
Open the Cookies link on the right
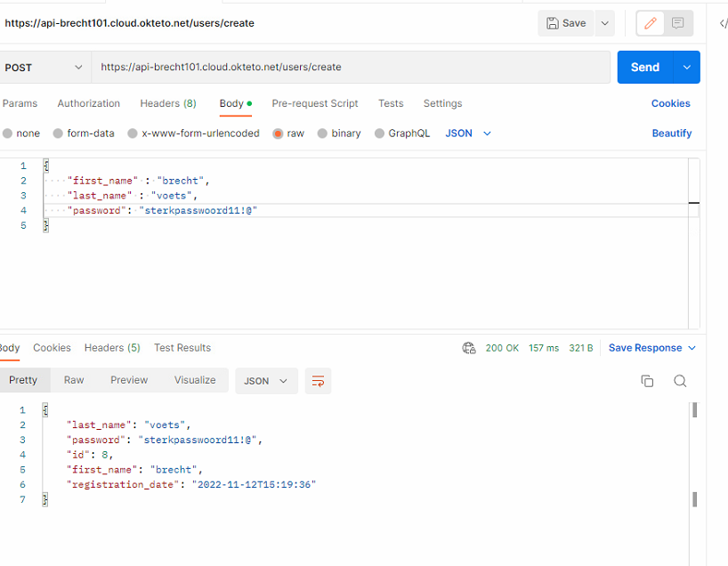(x=670, y=103)
